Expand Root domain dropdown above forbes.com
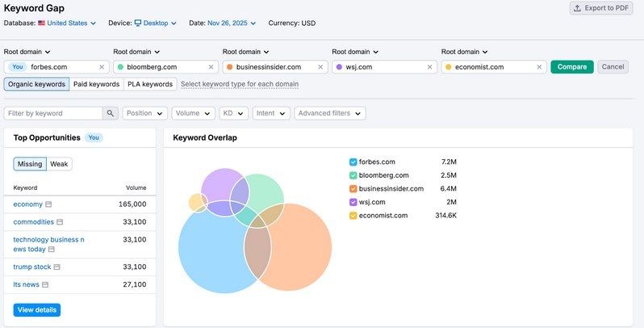 coord(27,52)
